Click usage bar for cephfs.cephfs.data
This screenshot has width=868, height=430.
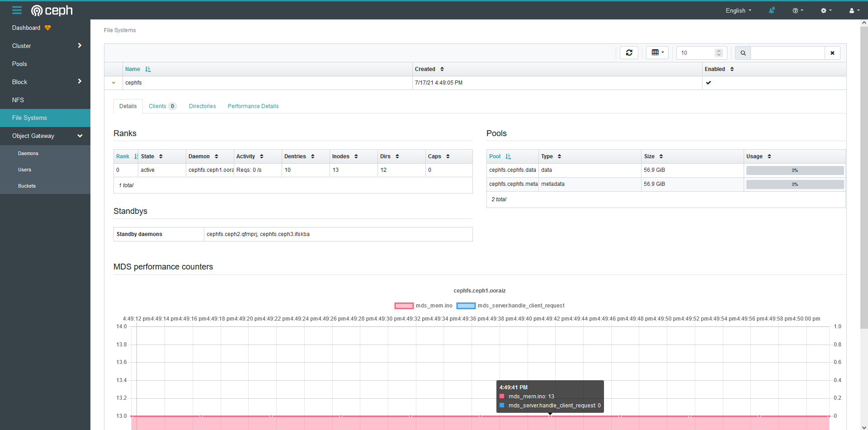coord(795,170)
